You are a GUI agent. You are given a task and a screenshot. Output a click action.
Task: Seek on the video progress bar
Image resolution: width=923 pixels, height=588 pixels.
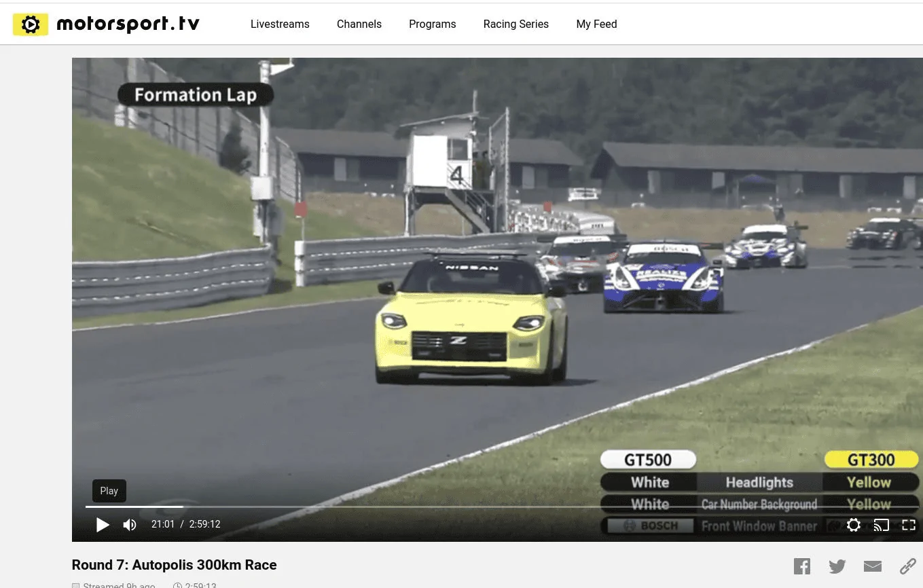(x=502, y=507)
